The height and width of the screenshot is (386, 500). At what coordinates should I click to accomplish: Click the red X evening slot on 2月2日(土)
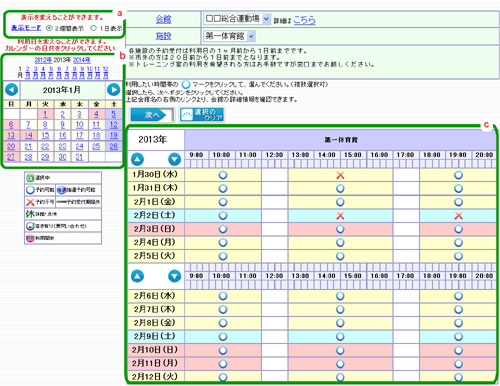point(459,216)
